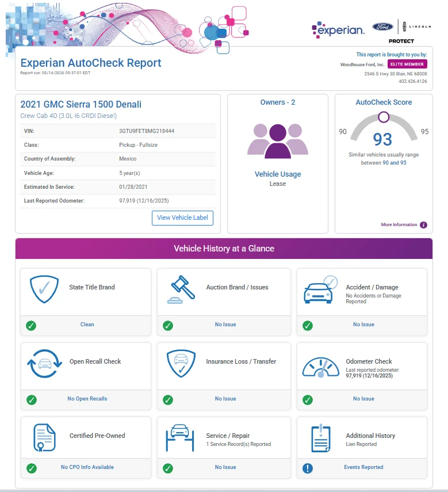448x492 pixels.
Task: Click the Open Recall Check label
Action: click(95, 361)
